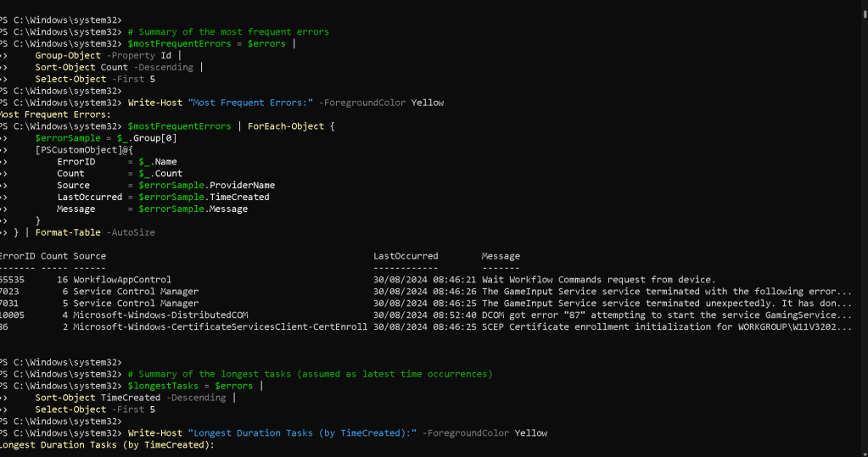Viewport: 868px width, 457px height.
Task: Click the timestamp "30/08/2024 08:46:21"
Action: (424, 280)
